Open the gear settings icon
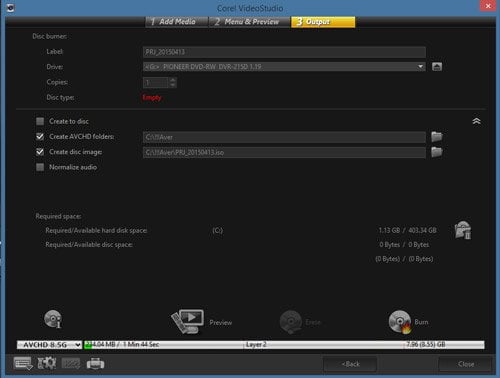The image size is (500, 378). (47, 363)
